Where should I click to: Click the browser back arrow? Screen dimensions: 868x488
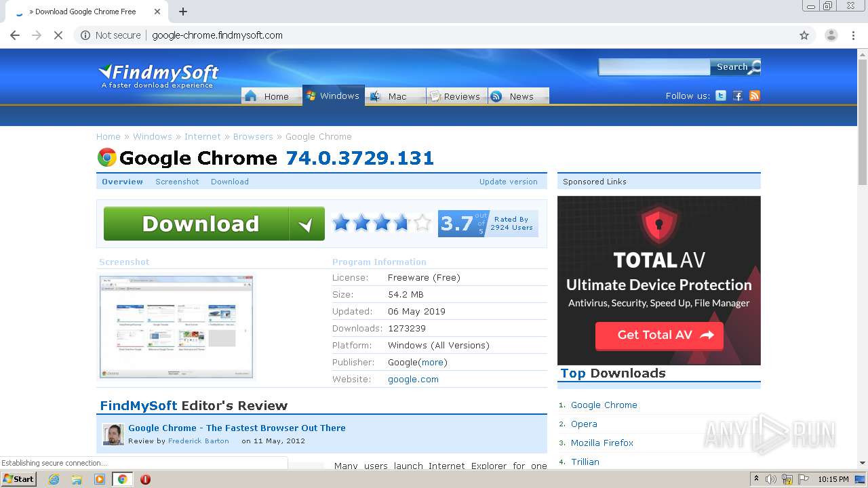15,35
